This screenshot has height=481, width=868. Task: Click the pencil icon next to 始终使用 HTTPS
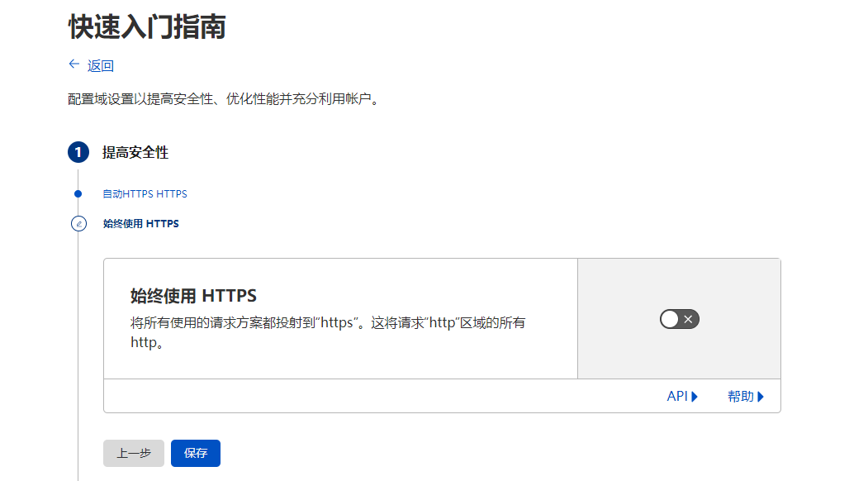(78, 223)
